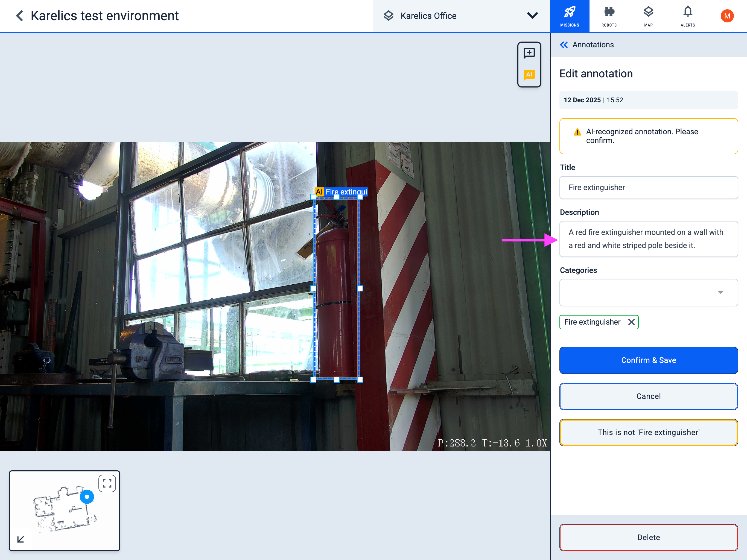
Task: Expand the minimap to fullscreen
Action: click(x=107, y=483)
